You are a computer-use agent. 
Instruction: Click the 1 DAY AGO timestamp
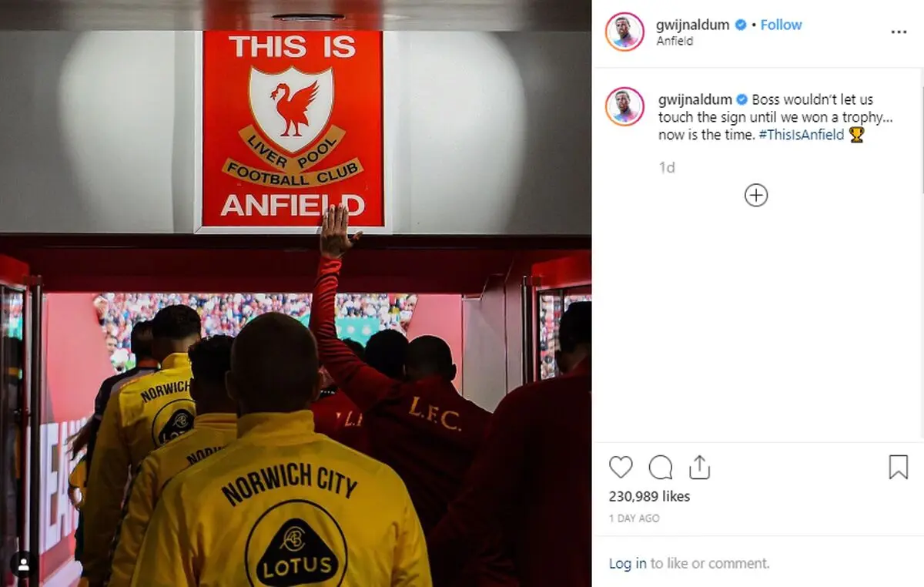coord(634,518)
